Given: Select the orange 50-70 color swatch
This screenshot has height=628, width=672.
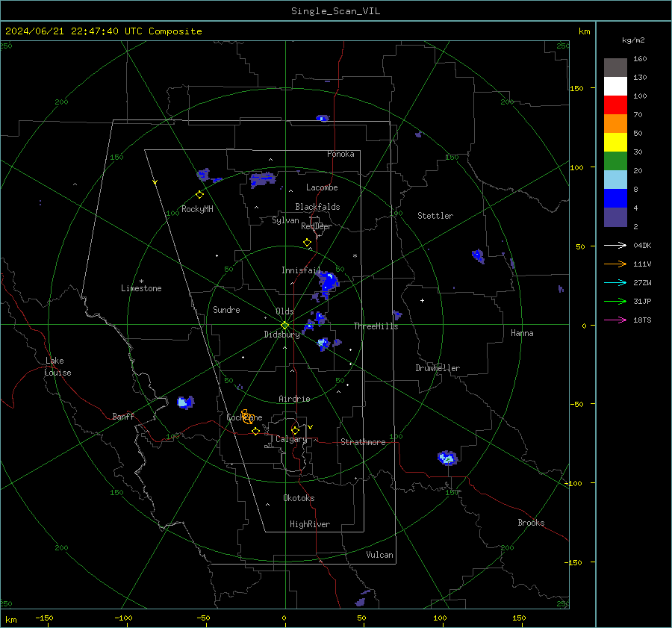Looking at the screenshot, I should pyautogui.click(x=615, y=124).
